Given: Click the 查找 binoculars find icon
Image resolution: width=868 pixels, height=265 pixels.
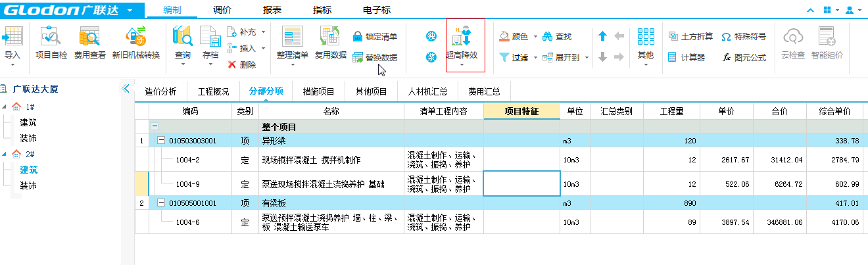Looking at the screenshot, I should [557, 37].
